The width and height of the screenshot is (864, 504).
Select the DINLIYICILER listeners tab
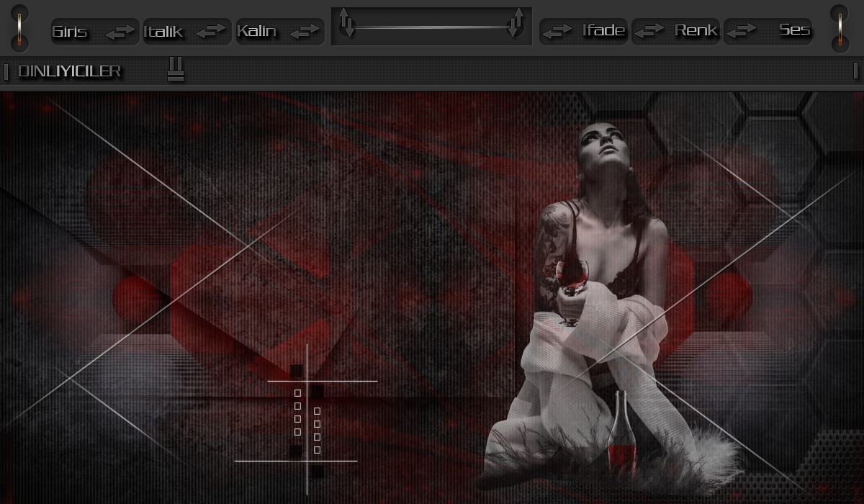(x=69, y=72)
